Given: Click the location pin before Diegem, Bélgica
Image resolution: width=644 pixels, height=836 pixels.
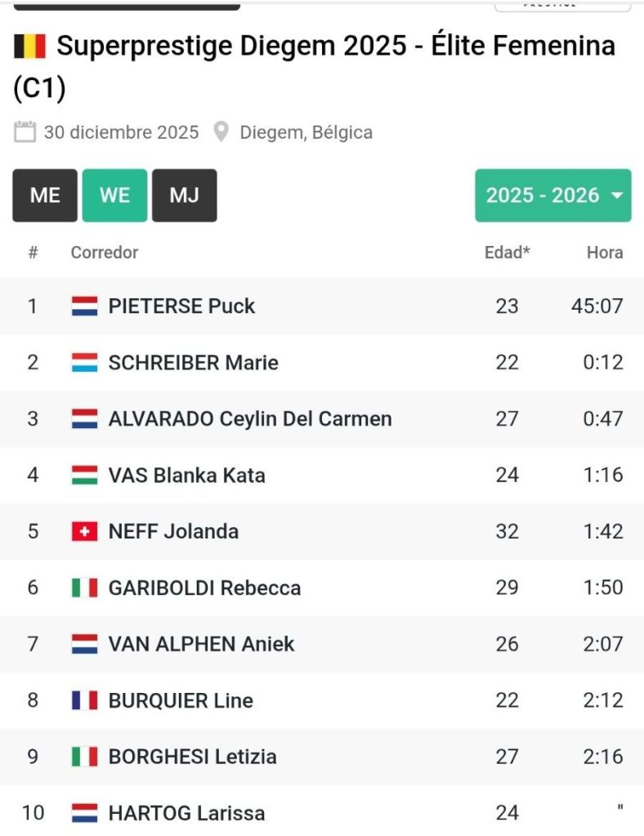Looking at the screenshot, I should [221, 132].
